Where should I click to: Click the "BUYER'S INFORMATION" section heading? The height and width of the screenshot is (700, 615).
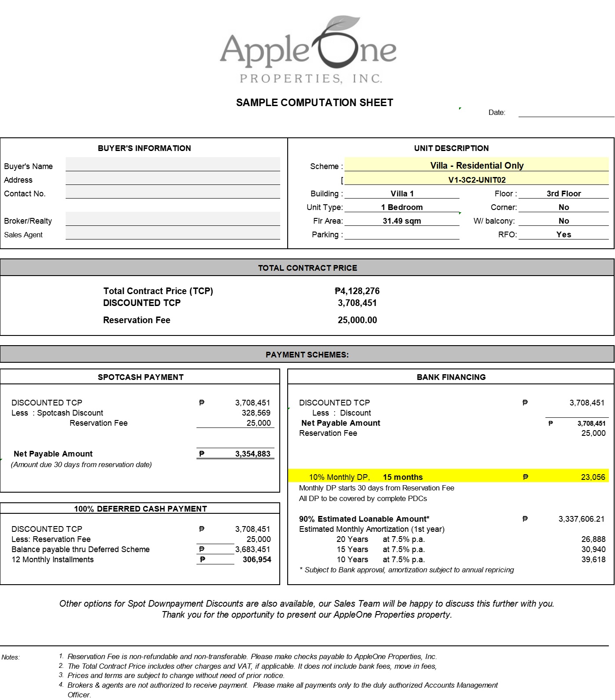(144, 148)
